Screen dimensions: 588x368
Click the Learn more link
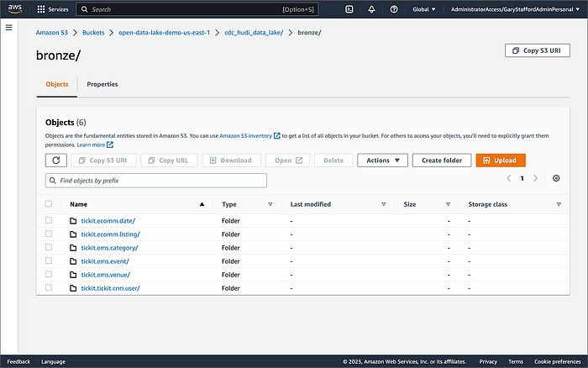tap(91, 145)
